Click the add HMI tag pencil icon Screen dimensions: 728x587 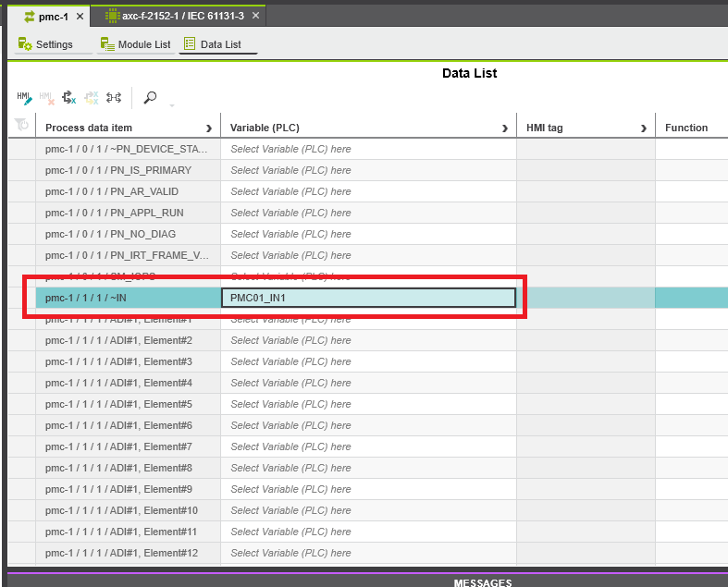point(24,97)
